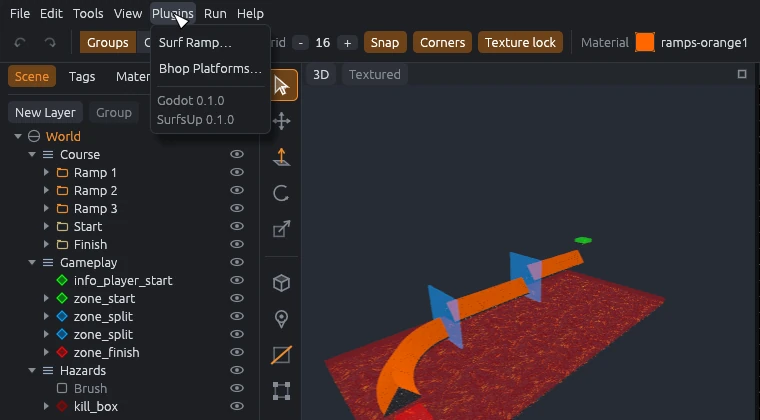Click the 3D view mode button

coord(321,75)
